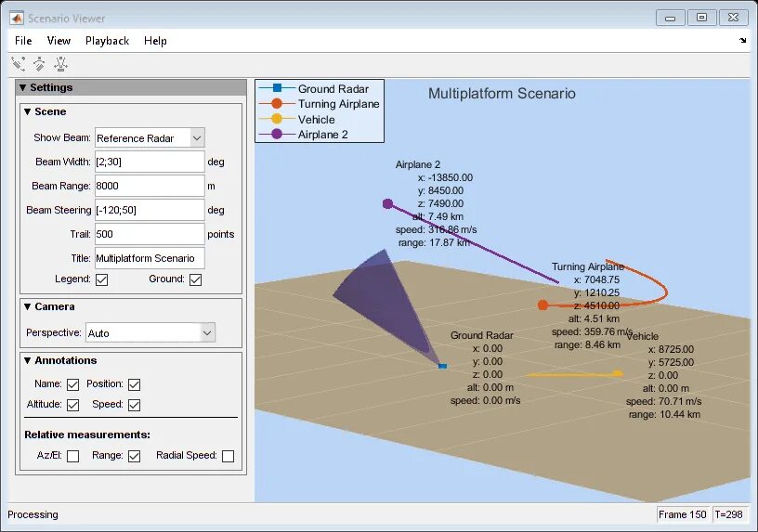758x532 pixels.
Task: Uncheck the Ground checkbox
Action: click(195, 279)
